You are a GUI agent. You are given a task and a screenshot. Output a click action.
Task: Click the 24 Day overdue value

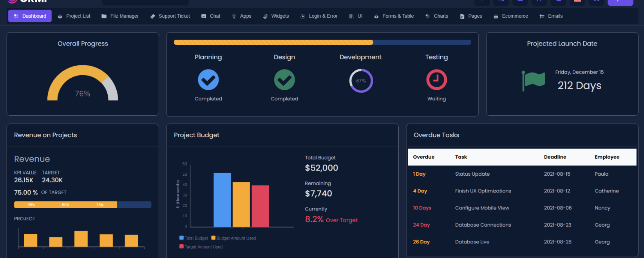point(421,225)
